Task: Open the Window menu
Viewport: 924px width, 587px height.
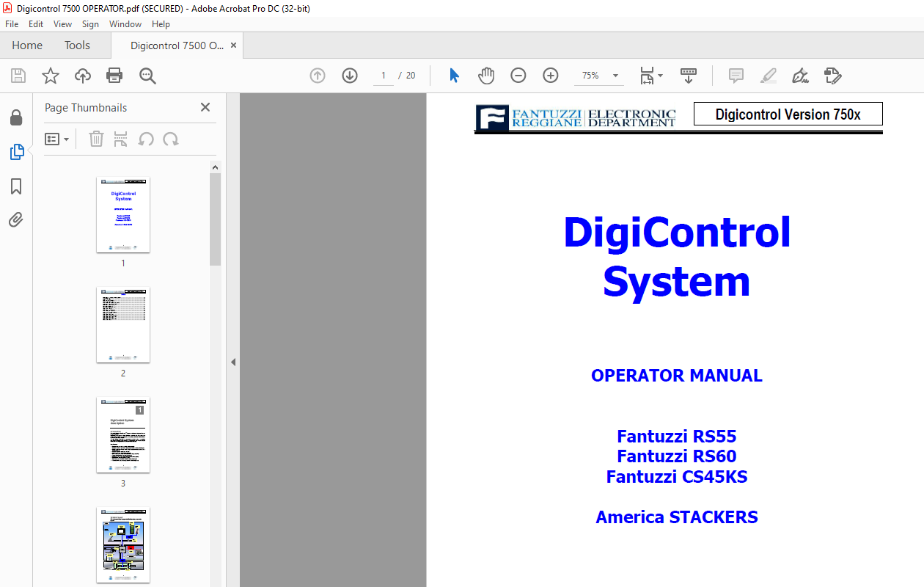Action: (x=125, y=24)
